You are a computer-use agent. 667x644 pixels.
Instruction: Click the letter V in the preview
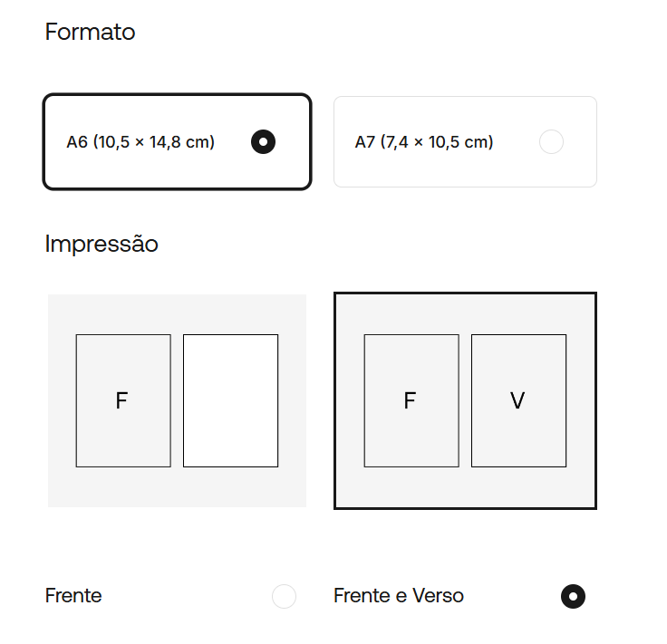point(517,400)
